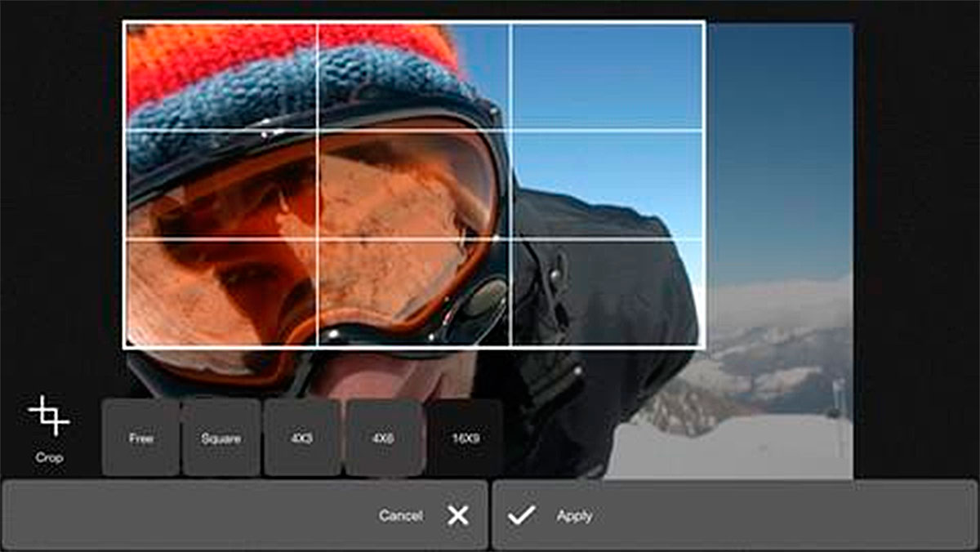Select the Crop tool icon

tap(49, 416)
